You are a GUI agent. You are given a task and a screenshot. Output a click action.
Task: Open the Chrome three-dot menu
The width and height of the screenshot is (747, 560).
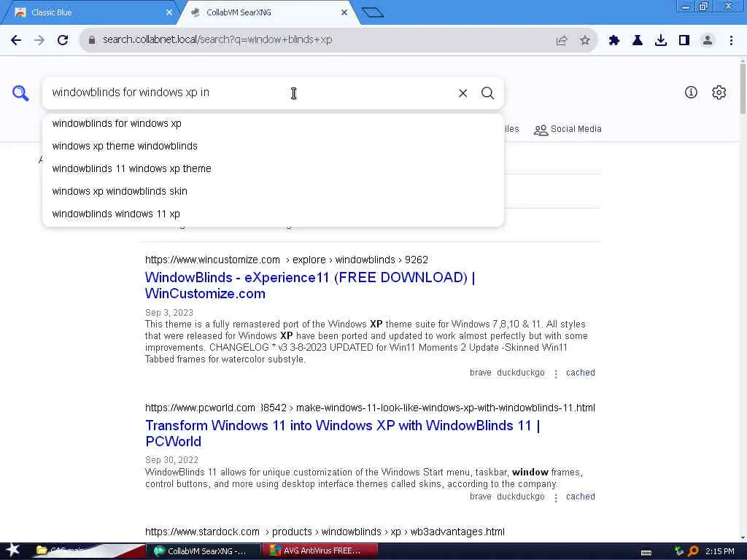[x=731, y=41]
